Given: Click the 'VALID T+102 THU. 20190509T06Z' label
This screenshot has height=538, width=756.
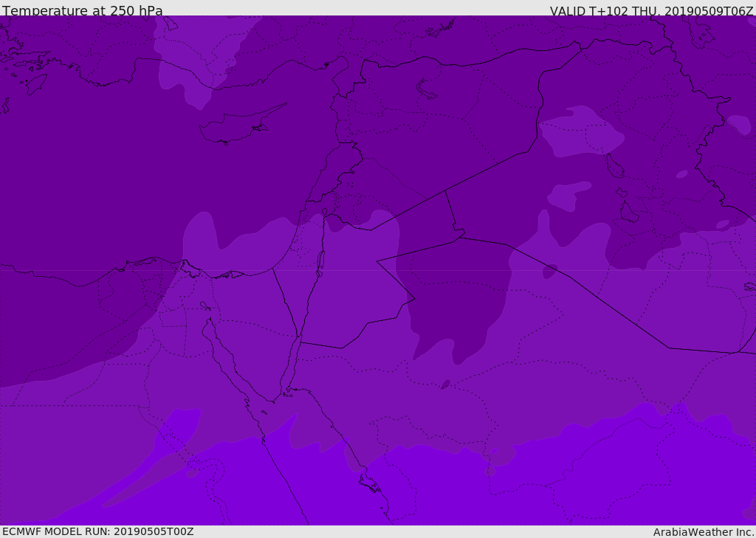Looking at the screenshot, I should click(x=652, y=11).
